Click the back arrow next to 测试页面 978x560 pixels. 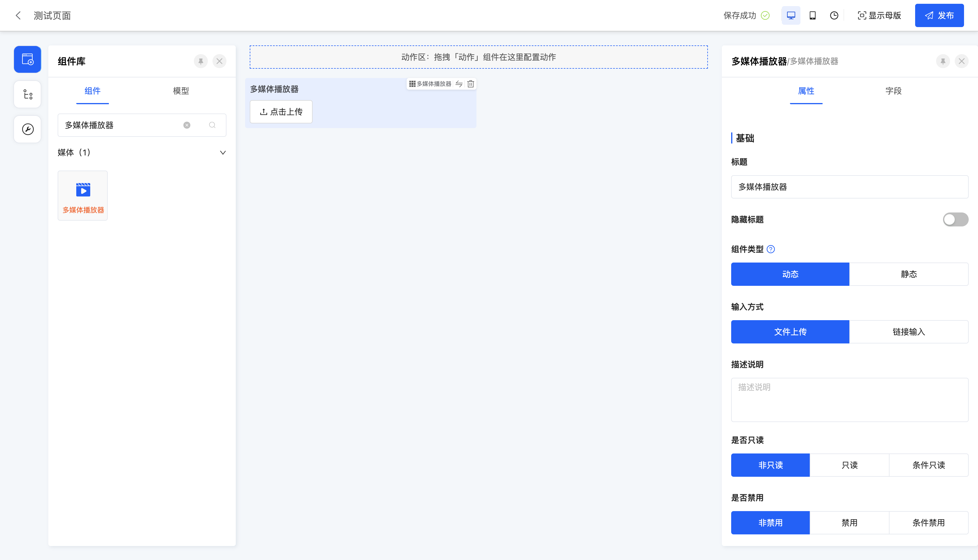point(18,15)
